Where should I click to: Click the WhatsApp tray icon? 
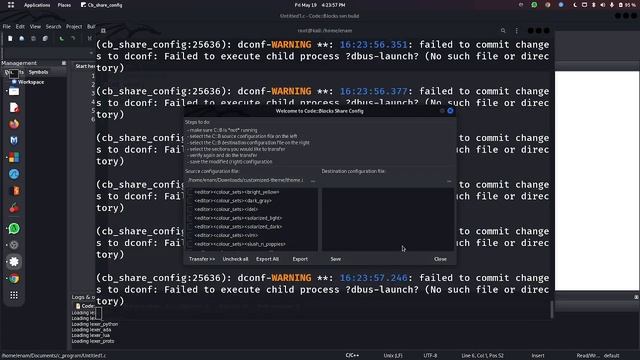pyautogui.click(x=534, y=5)
